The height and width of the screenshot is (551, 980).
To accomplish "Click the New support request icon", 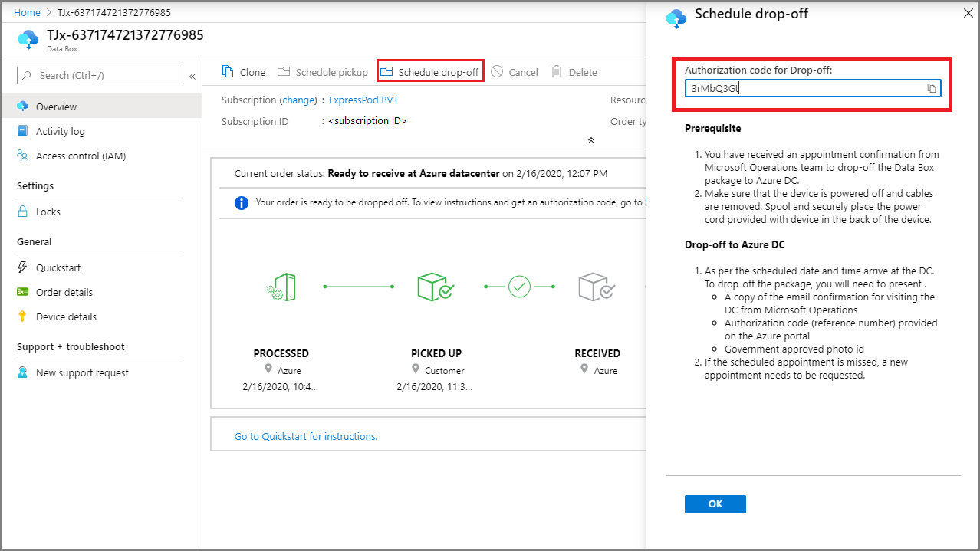I will [x=22, y=372].
